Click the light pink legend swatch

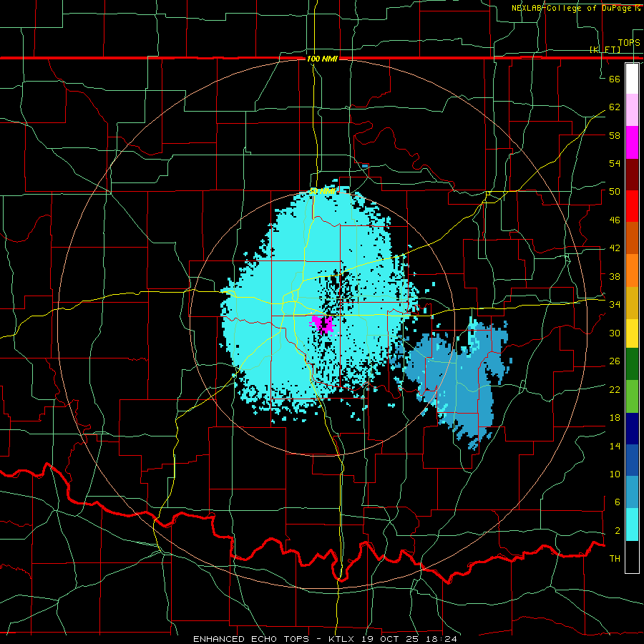632,110
